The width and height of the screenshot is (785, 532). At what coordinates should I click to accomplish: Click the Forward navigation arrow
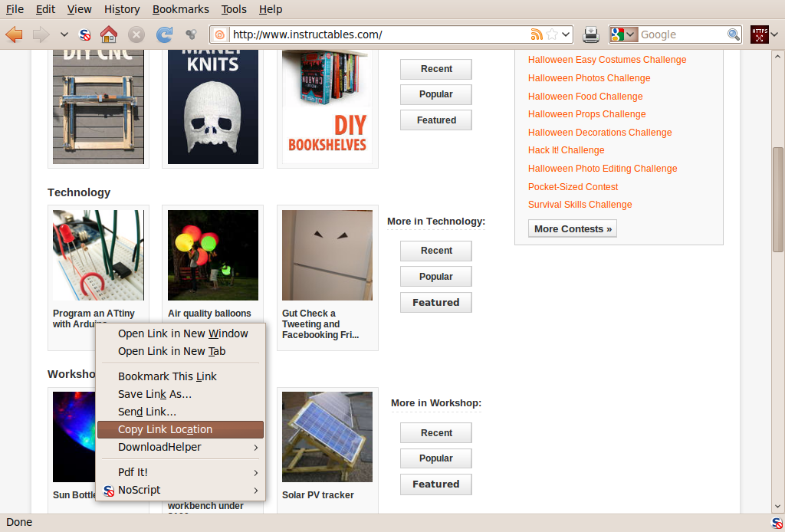40,34
